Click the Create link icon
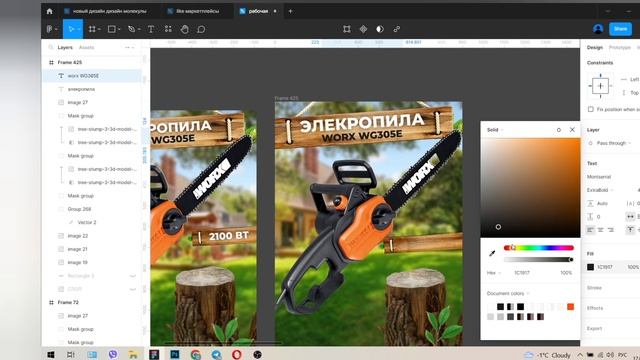 396,29
